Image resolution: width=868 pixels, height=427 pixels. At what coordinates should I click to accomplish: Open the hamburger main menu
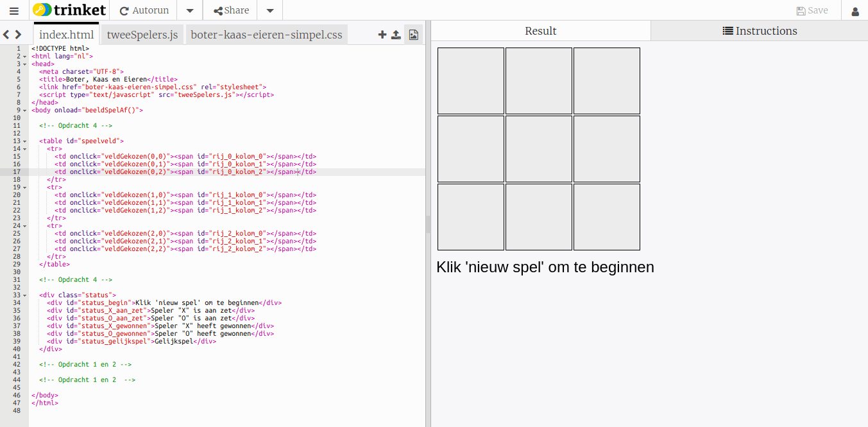[14, 10]
